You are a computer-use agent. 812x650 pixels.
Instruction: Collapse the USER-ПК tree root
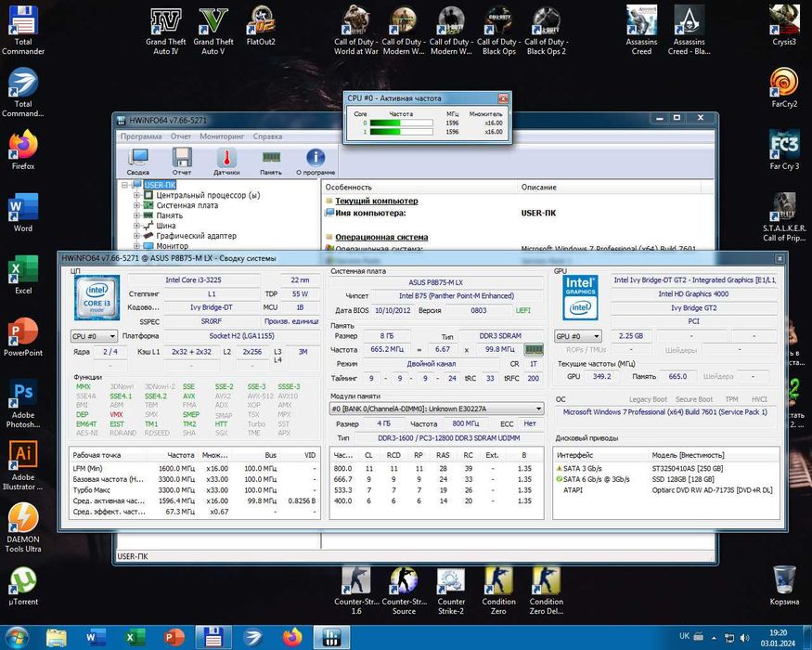pyautogui.click(x=124, y=185)
